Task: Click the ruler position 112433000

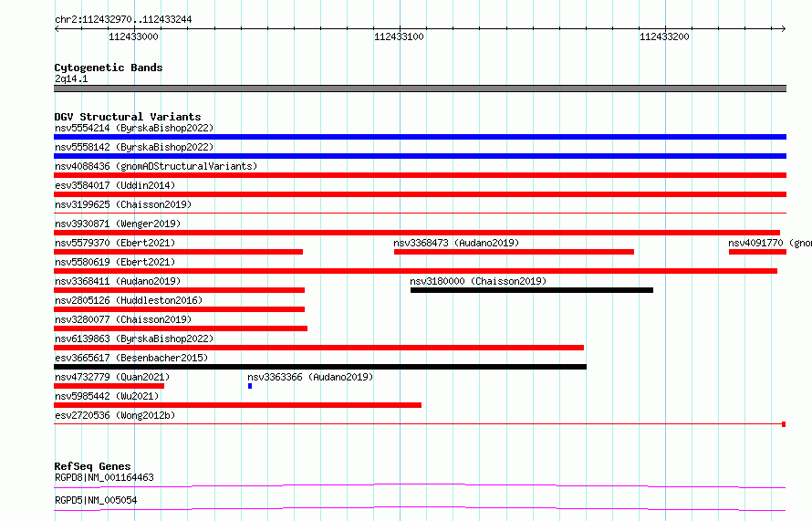Action: 133,36
